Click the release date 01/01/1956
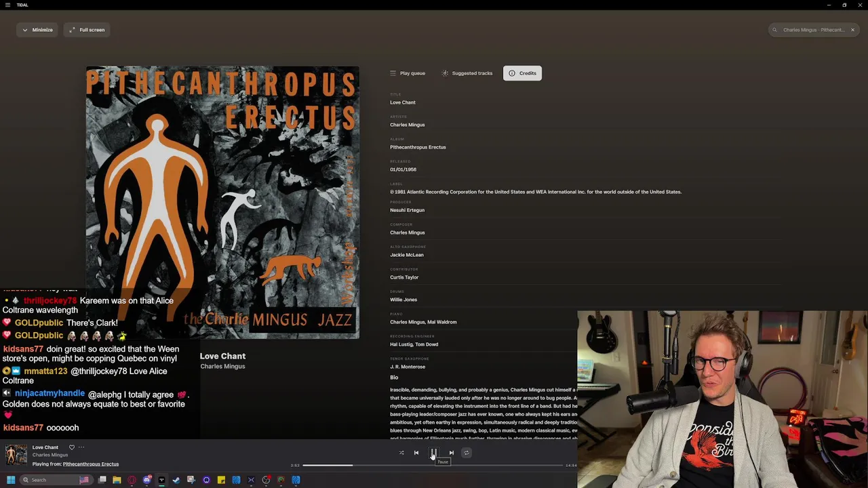868x488 pixels. click(x=403, y=169)
